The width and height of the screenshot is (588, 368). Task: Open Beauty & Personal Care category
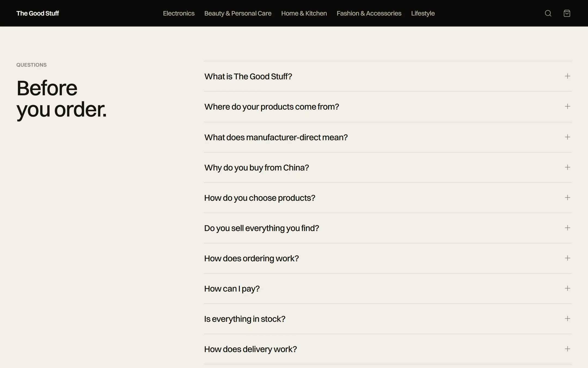pos(238,13)
